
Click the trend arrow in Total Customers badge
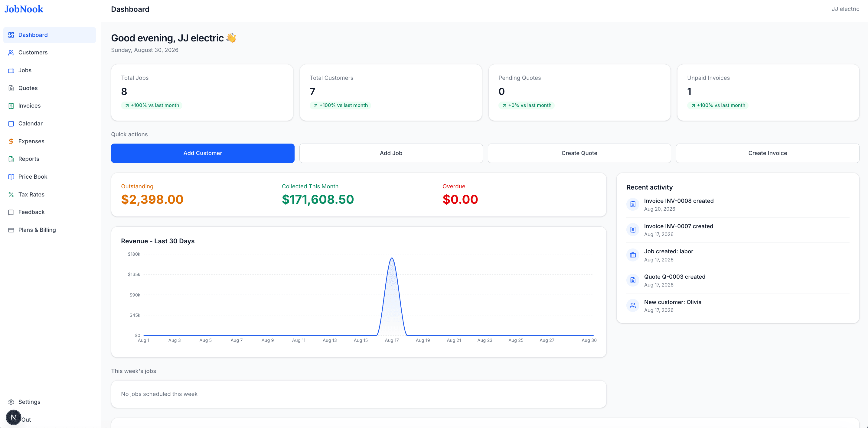coord(316,105)
